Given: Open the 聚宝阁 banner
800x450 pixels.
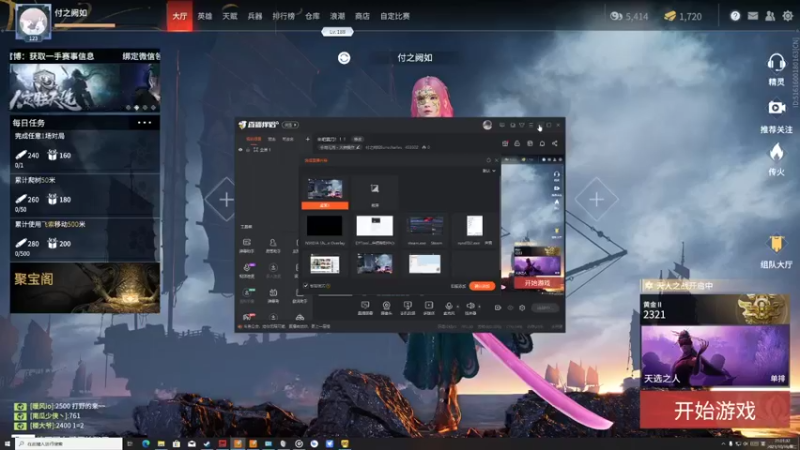Looking at the screenshot, I should pyautogui.click(x=85, y=288).
